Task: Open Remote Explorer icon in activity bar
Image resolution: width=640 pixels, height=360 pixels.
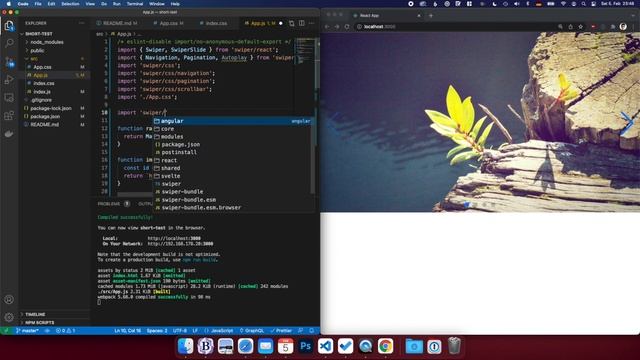Action: coord(9,98)
